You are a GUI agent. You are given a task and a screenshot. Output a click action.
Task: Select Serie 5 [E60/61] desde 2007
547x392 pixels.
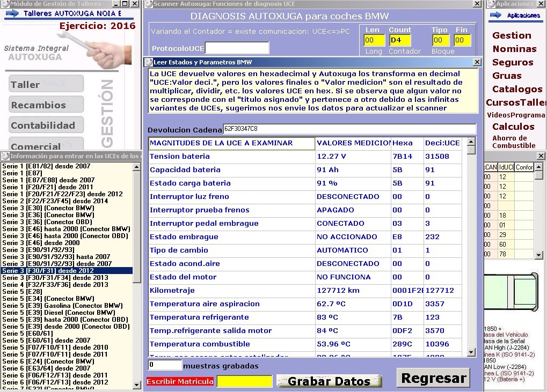(67, 341)
